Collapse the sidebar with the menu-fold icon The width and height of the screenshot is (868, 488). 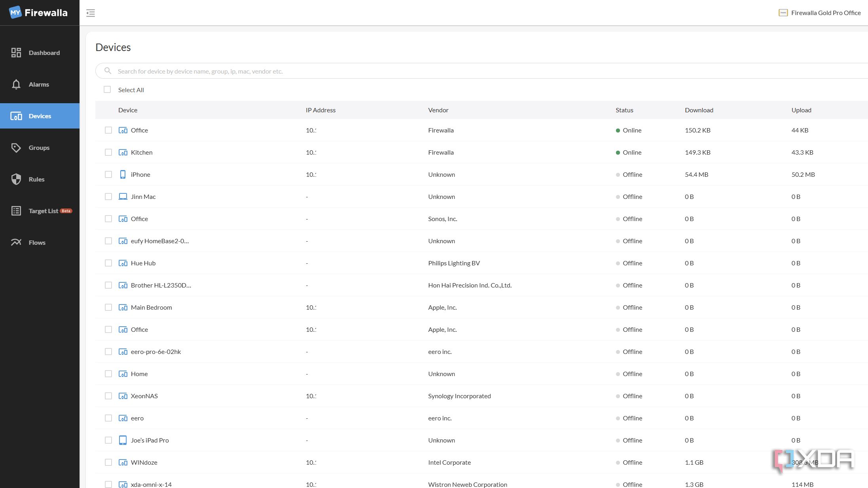point(91,13)
